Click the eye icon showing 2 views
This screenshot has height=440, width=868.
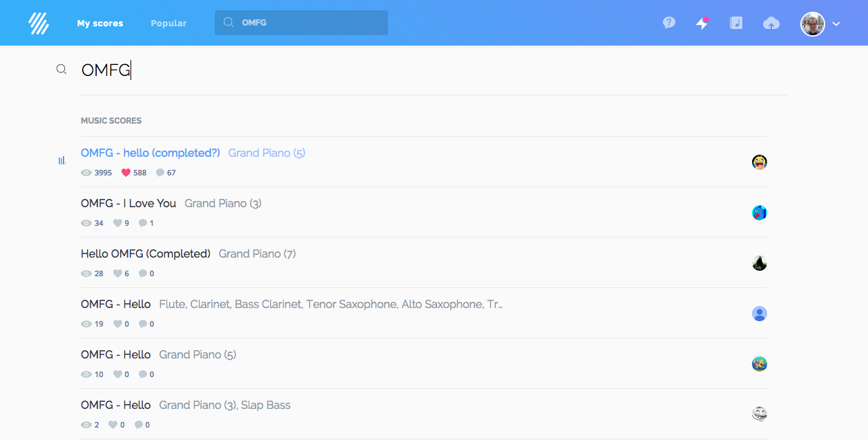click(86, 425)
